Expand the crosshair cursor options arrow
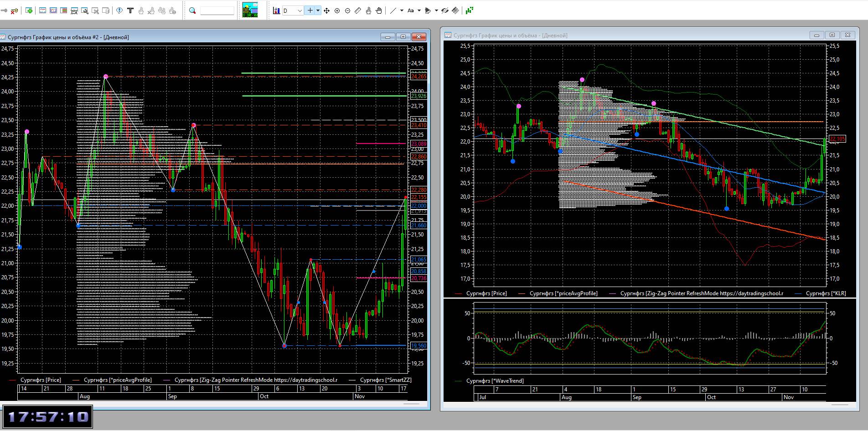 coord(318,10)
